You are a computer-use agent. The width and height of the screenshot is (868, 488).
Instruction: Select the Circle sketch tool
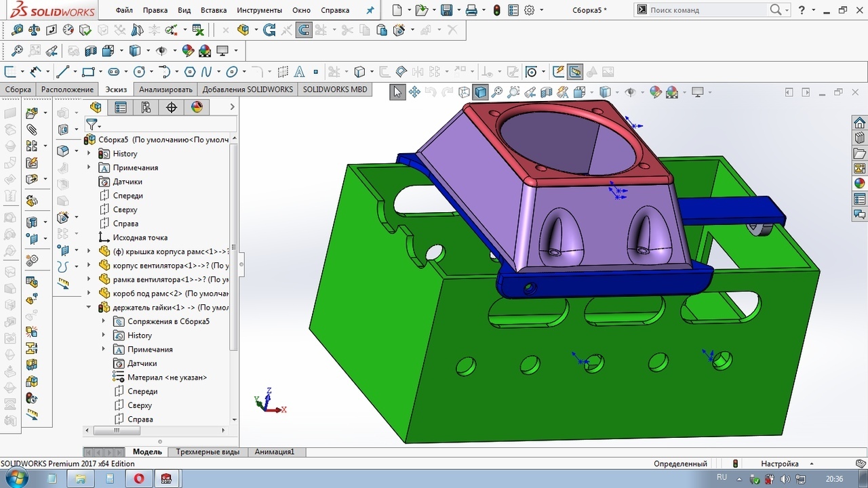click(x=139, y=71)
